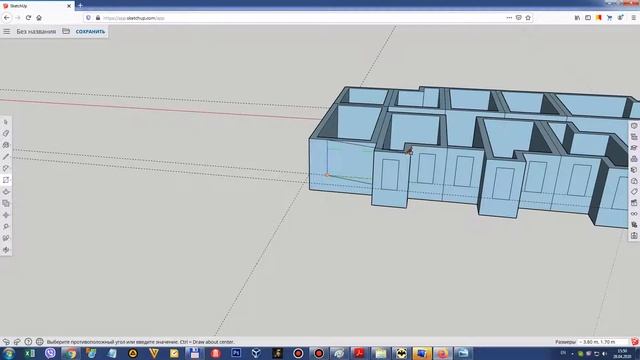The image size is (640, 360).
Task: Click the Размеры measurements input field
Action: coord(602,342)
